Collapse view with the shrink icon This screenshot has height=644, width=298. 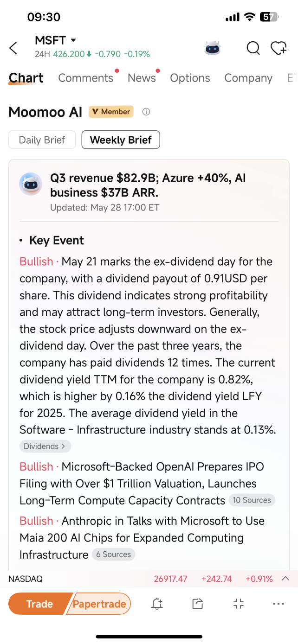[x=239, y=604]
